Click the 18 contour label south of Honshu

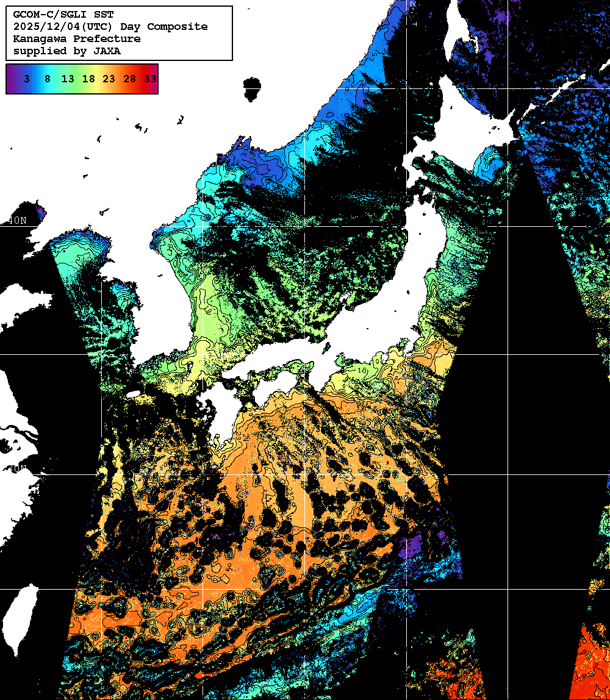[x=361, y=370]
